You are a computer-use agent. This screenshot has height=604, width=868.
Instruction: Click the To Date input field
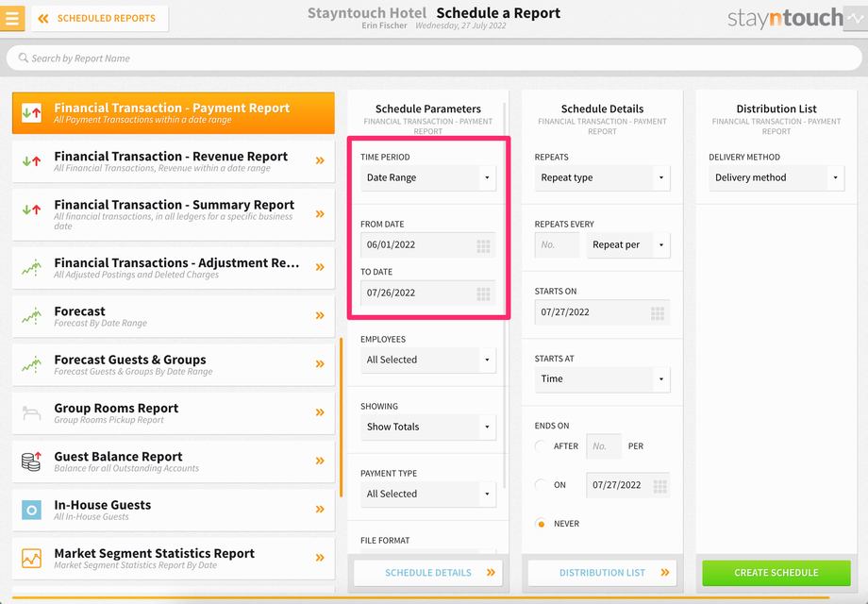428,293
